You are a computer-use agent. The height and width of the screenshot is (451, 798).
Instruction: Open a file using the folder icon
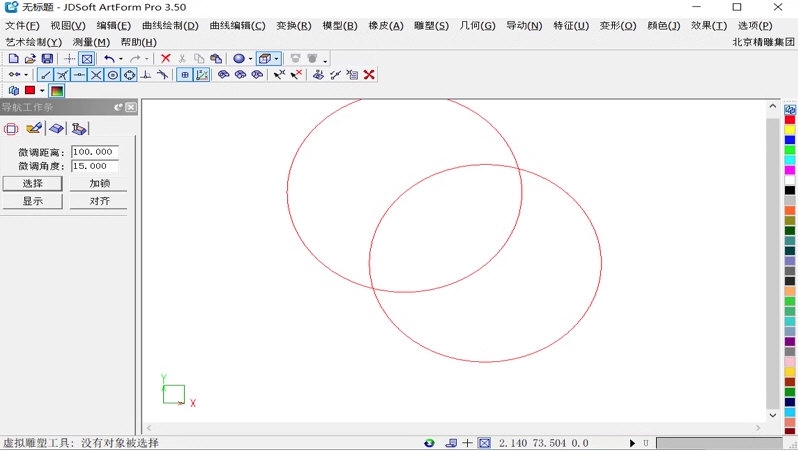coord(31,59)
